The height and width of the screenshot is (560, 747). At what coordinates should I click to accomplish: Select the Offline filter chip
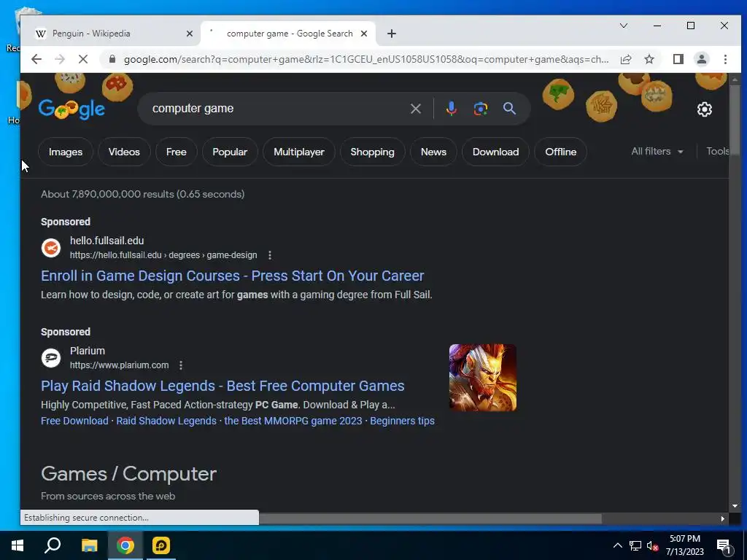(x=561, y=152)
